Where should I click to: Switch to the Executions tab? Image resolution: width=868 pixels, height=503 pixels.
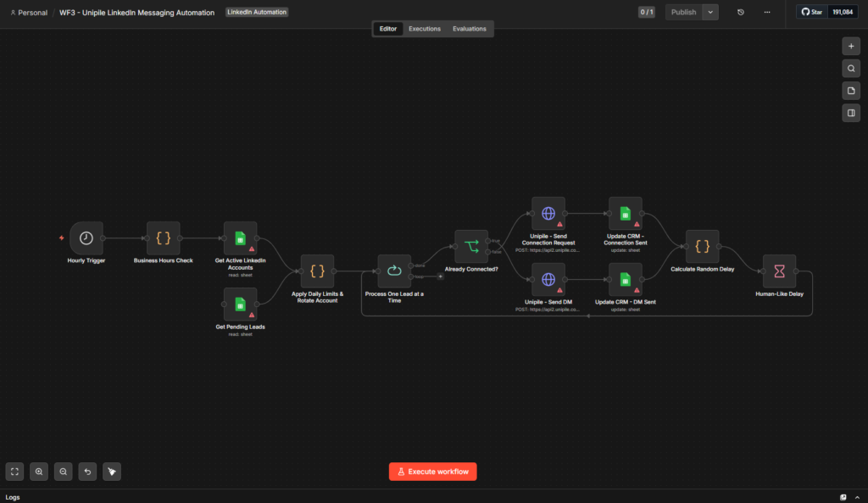[425, 29]
